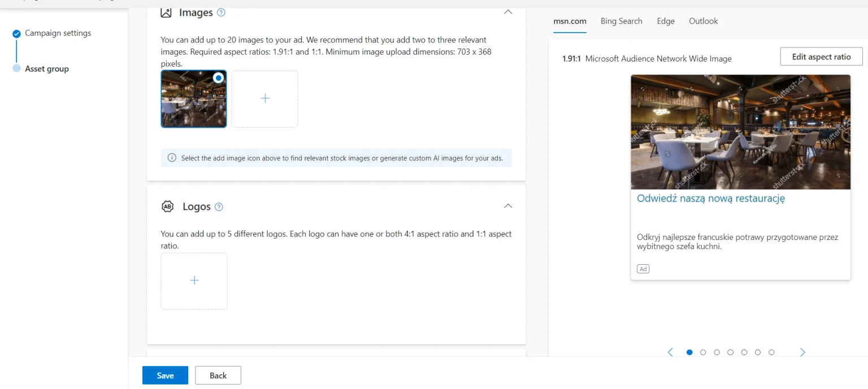The height and width of the screenshot is (389, 868).
Task: Click the Logos section badge icon
Action: (x=168, y=207)
